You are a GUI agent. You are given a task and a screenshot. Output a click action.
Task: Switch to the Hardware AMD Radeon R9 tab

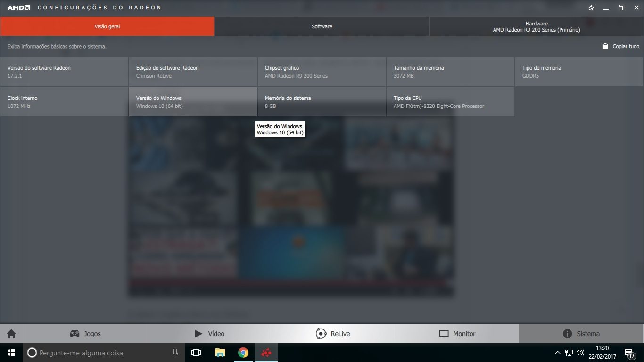537,26
